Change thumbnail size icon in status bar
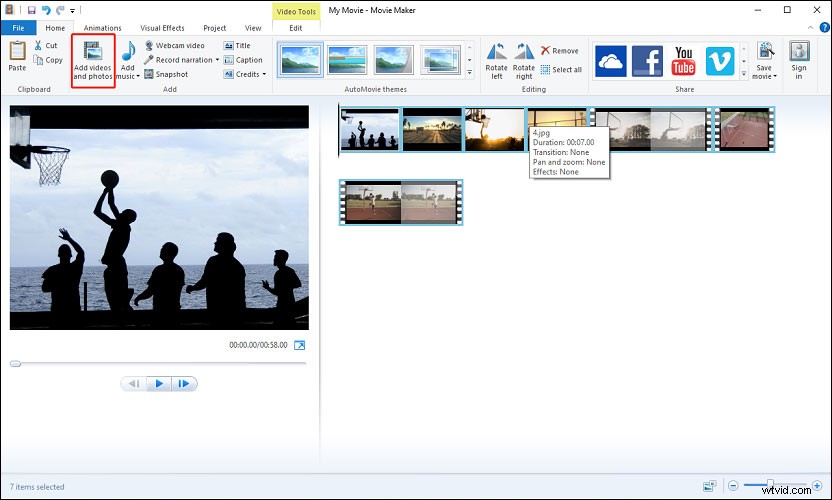The width and height of the screenshot is (832, 500). pyautogui.click(x=709, y=486)
